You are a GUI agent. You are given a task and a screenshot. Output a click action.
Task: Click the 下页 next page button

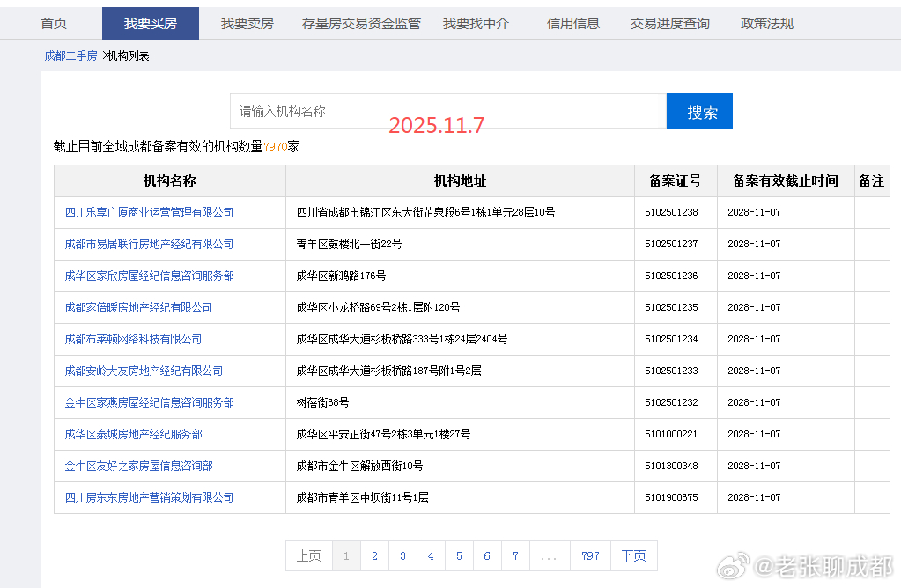point(633,555)
